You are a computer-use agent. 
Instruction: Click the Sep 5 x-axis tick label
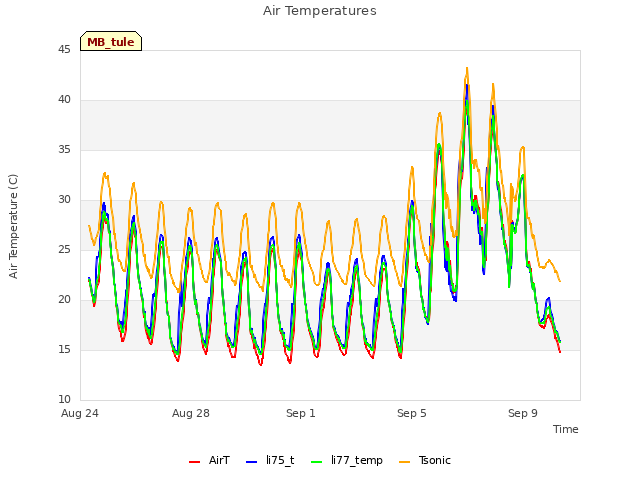tap(411, 413)
